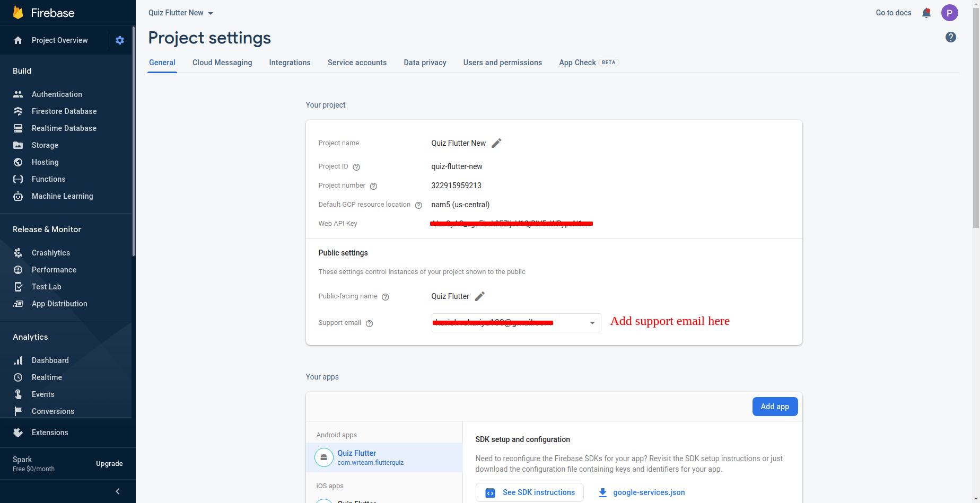
Task: Select Realtime Database from Build section
Action: (x=64, y=128)
